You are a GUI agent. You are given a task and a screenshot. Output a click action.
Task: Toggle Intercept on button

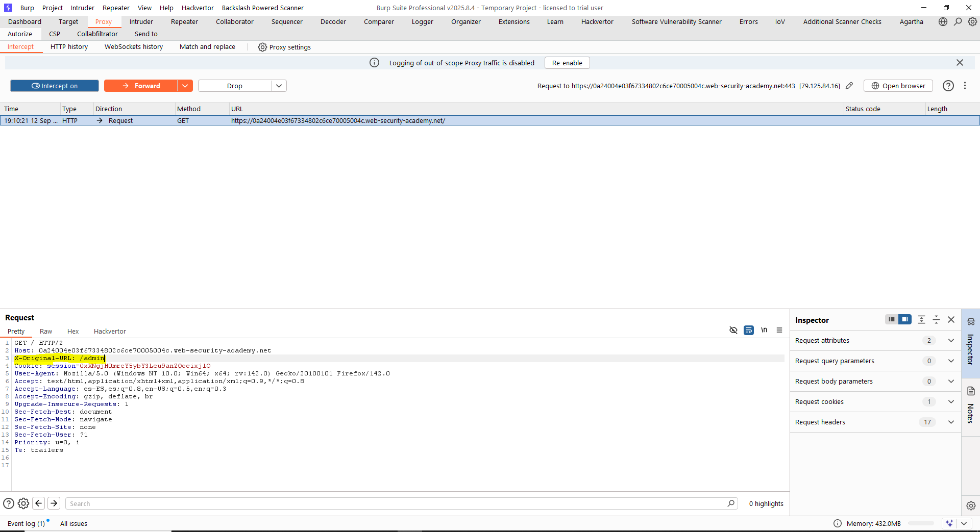[x=55, y=86]
